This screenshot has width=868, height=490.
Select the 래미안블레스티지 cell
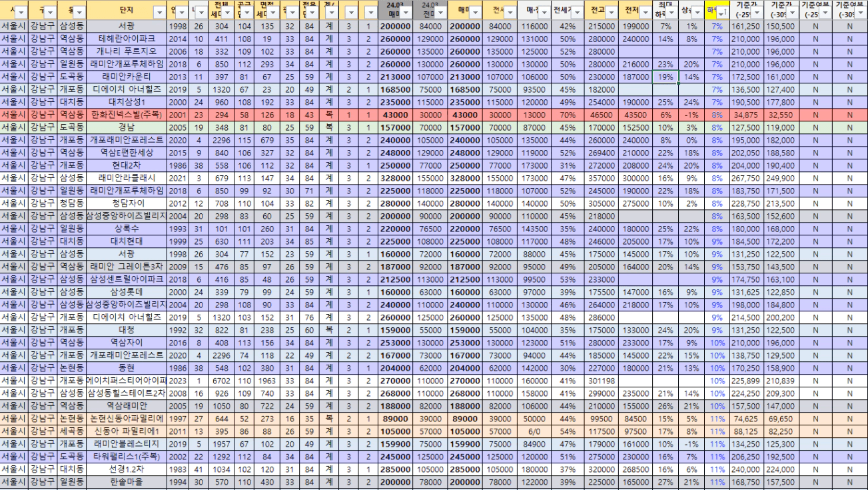pos(126,444)
